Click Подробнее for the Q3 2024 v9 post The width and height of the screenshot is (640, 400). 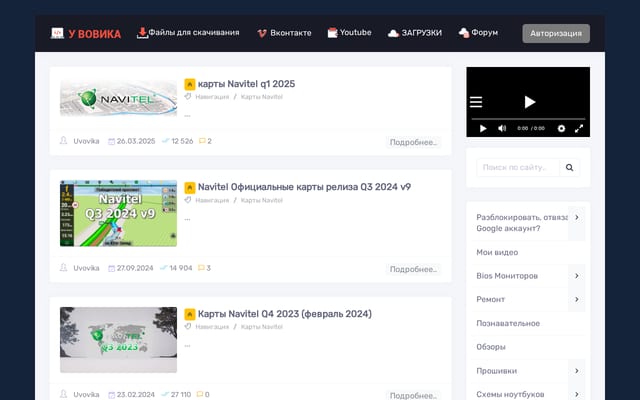pyautogui.click(x=413, y=269)
